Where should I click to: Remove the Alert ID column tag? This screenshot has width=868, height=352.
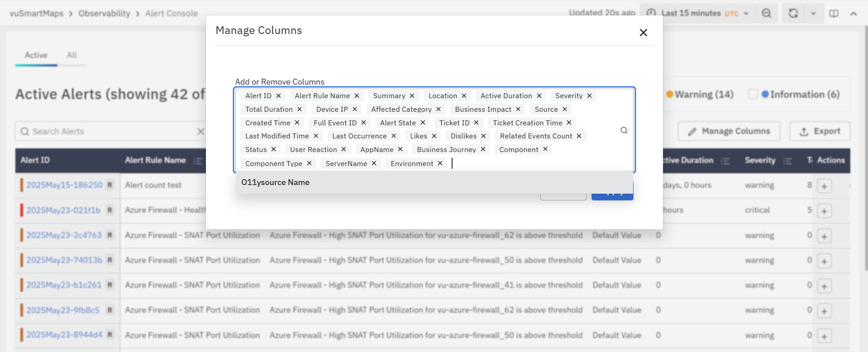pos(278,96)
